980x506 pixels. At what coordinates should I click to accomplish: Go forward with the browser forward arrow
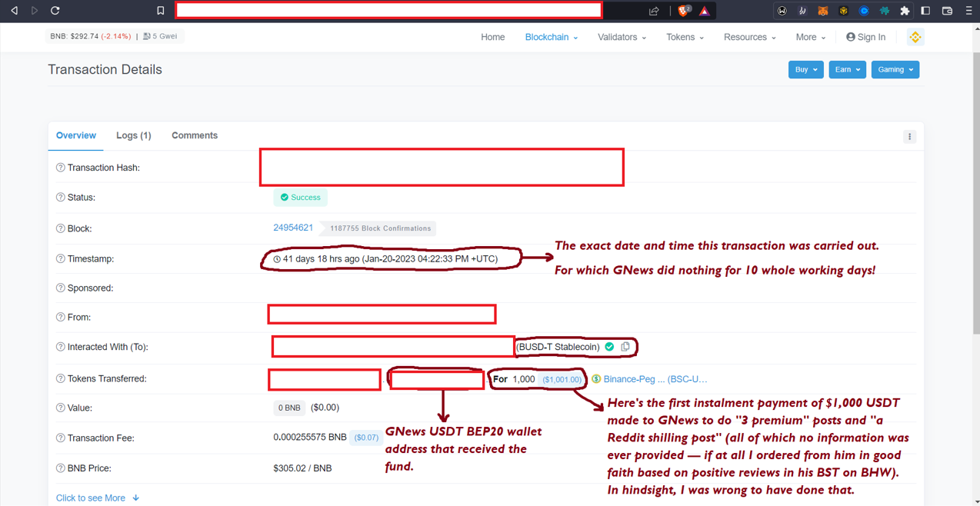tap(35, 11)
